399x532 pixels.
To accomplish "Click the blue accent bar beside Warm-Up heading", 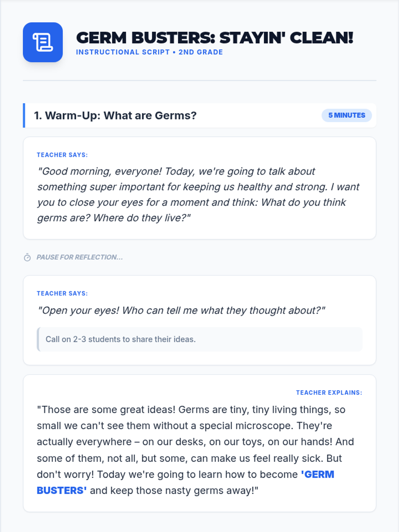I will (x=24, y=115).
